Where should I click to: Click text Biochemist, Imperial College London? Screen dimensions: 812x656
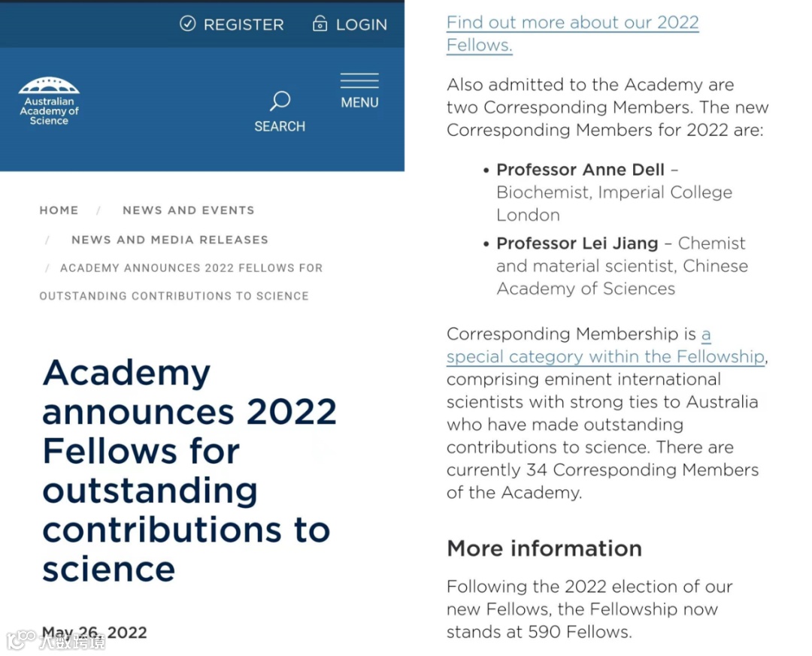[x=614, y=204]
